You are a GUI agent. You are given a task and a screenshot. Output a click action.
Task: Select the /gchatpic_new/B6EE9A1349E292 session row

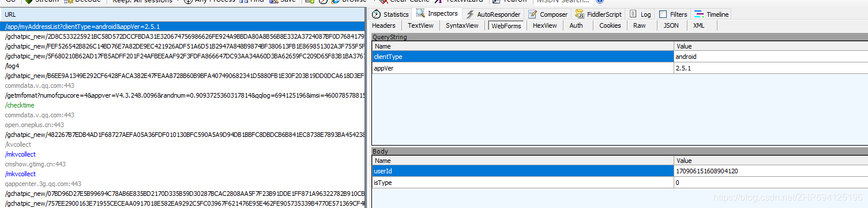click(183, 76)
